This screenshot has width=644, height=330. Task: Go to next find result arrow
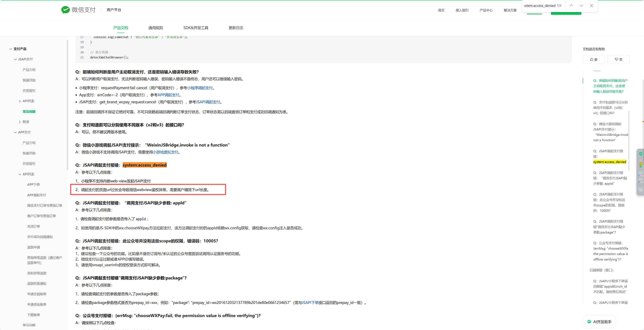coord(581,6)
